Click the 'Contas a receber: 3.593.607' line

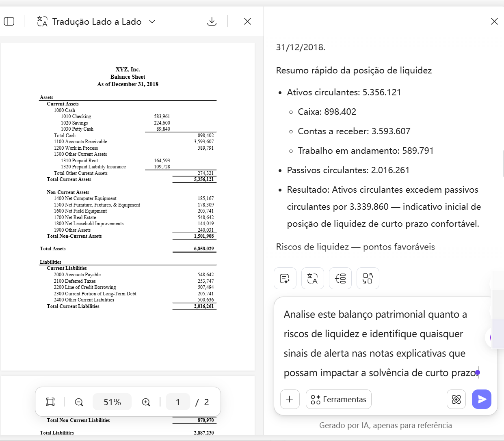(x=354, y=131)
